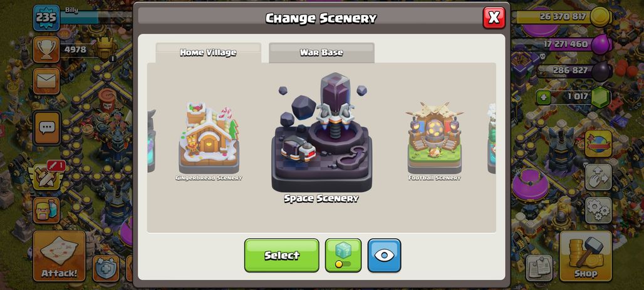Confirm scenery with the Select button
The height and width of the screenshot is (290, 644).
pos(282,255)
